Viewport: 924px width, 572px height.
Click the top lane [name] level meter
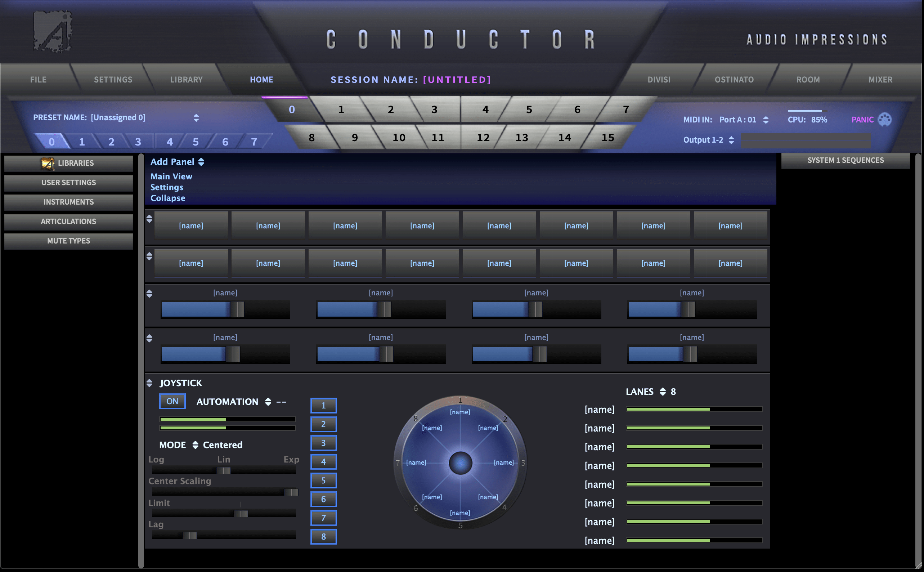point(694,409)
